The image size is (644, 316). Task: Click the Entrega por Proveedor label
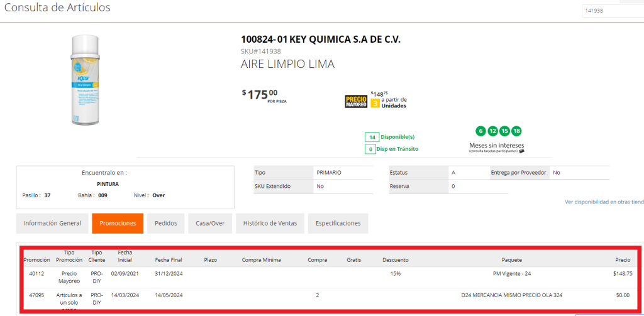[x=518, y=173]
